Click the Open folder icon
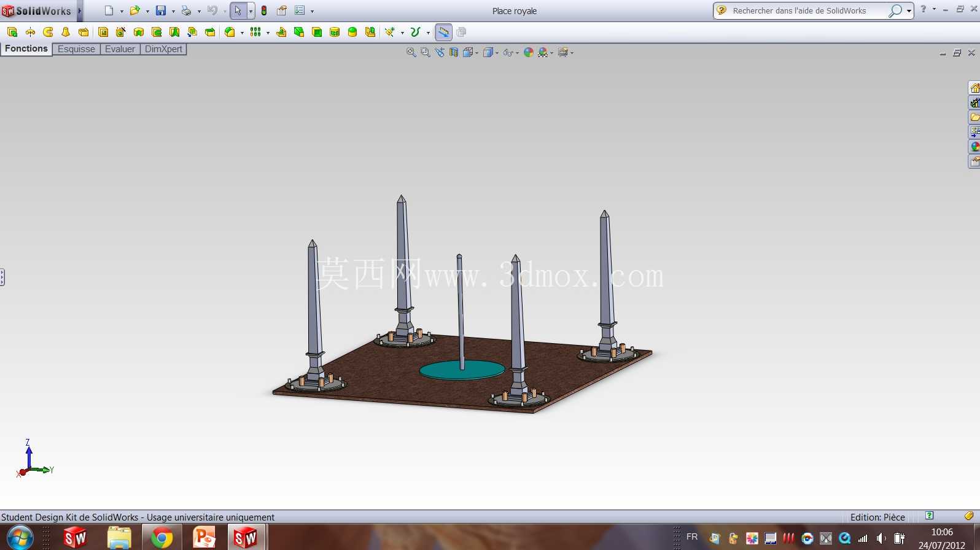The width and height of the screenshot is (980, 550). tap(135, 10)
